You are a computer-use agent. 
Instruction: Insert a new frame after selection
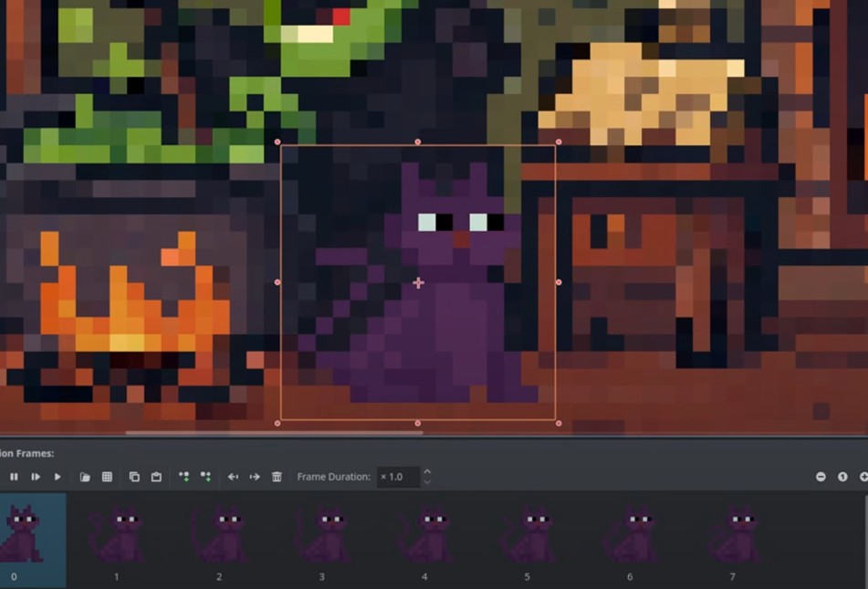(x=204, y=477)
